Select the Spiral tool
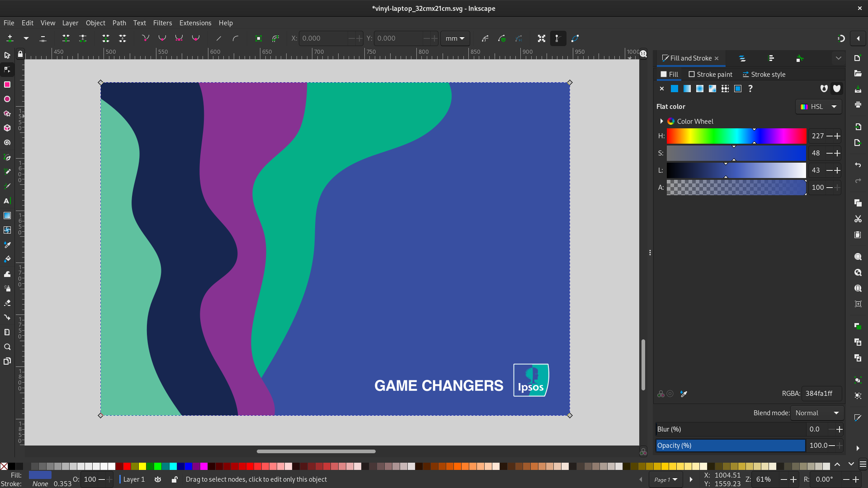The height and width of the screenshot is (488, 868). pyautogui.click(x=7, y=143)
